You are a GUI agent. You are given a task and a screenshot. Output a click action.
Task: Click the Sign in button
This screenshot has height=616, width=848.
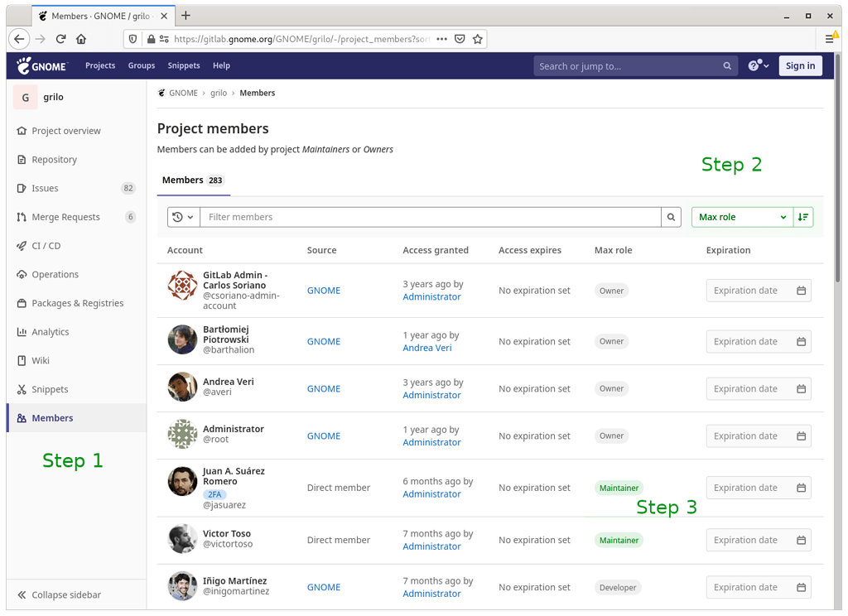click(x=800, y=65)
